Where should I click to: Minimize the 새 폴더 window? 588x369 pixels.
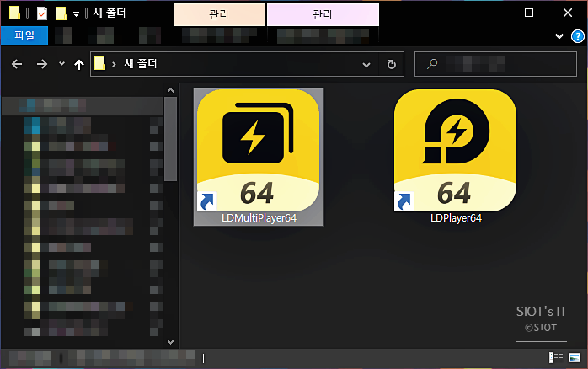[491, 13]
